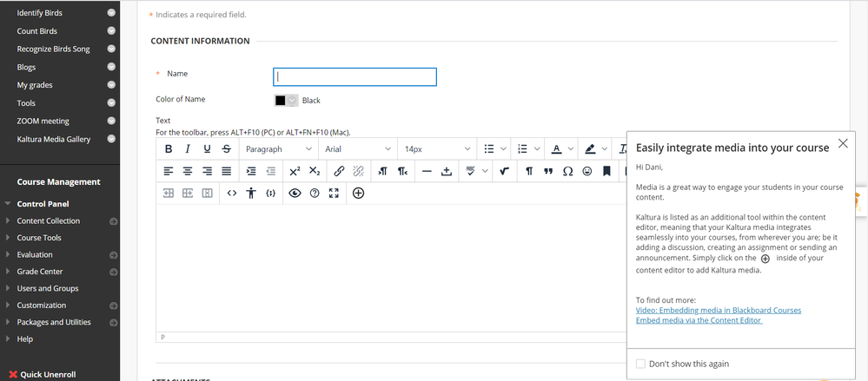Screen dimensions: 868x381
Task: Add content with the plus circle icon
Action: (358, 193)
